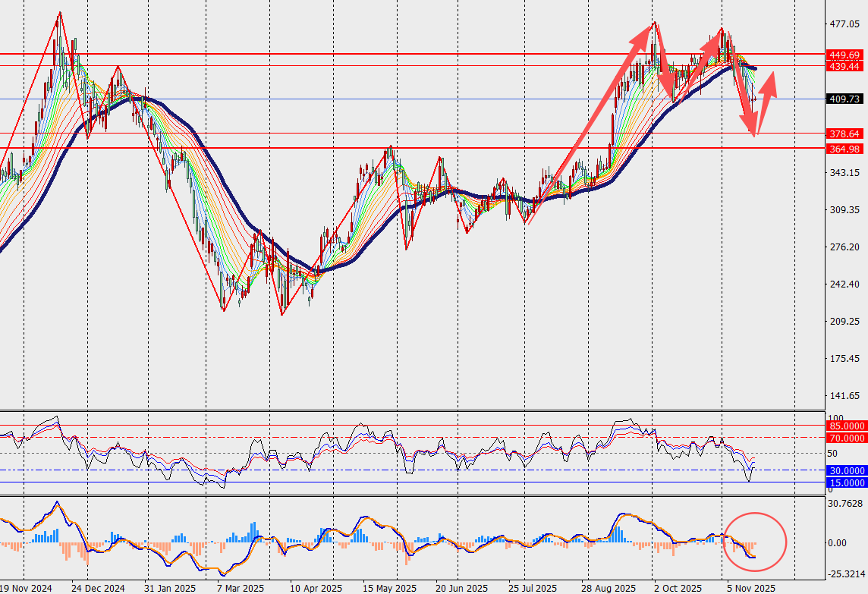Click the 15 May 2025 date label
Screen dimensions: 868x594
388,588
